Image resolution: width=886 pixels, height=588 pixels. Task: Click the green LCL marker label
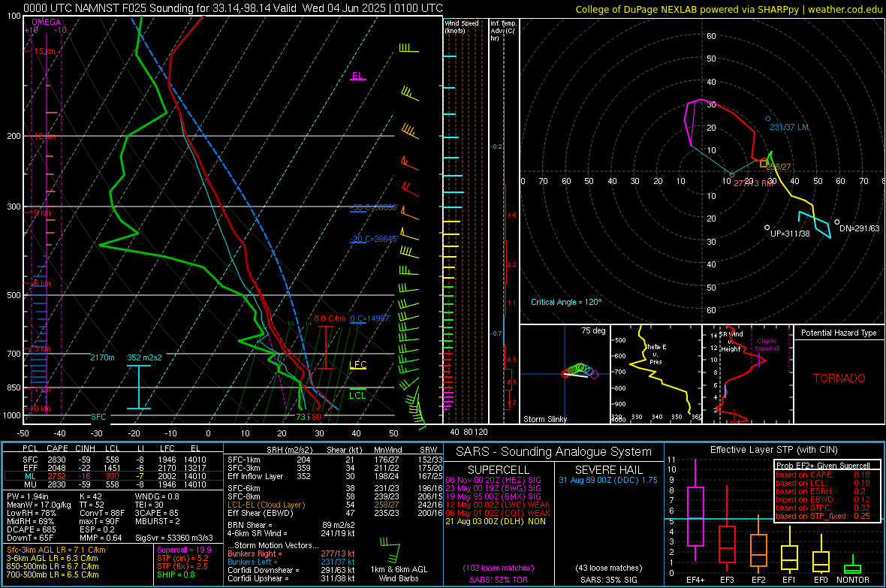[x=357, y=395]
